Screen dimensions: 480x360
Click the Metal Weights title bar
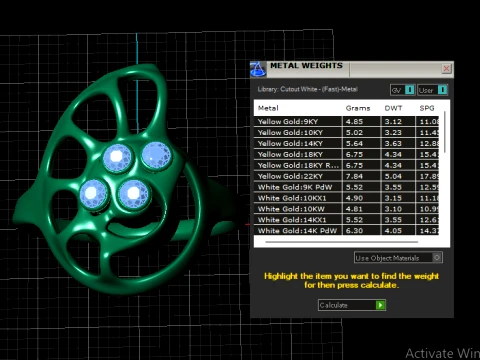[353, 69]
